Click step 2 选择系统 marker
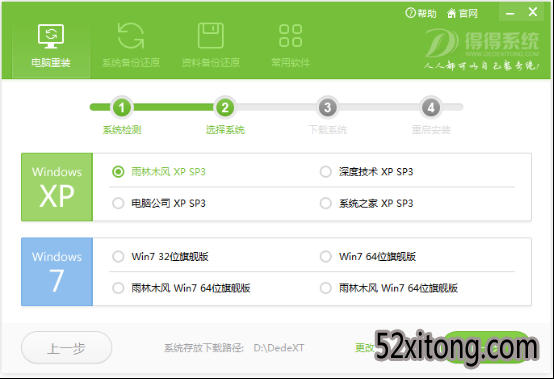The image size is (554, 379). click(225, 107)
